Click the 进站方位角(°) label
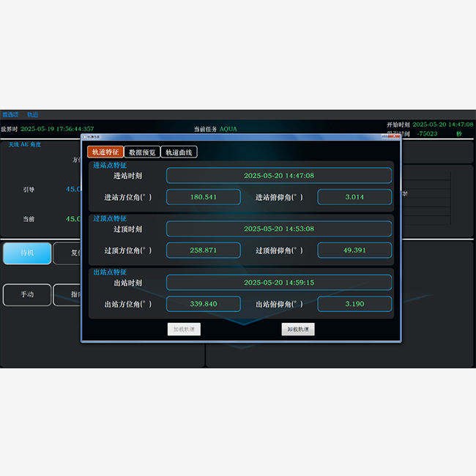Image resolution: width=476 pixels, height=476 pixels. [128, 197]
